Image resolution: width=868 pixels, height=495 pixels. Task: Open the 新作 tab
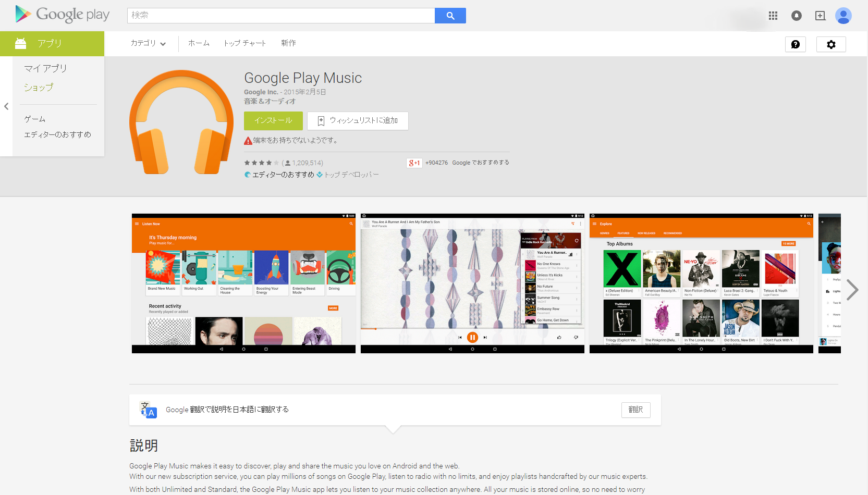click(x=288, y=43)
